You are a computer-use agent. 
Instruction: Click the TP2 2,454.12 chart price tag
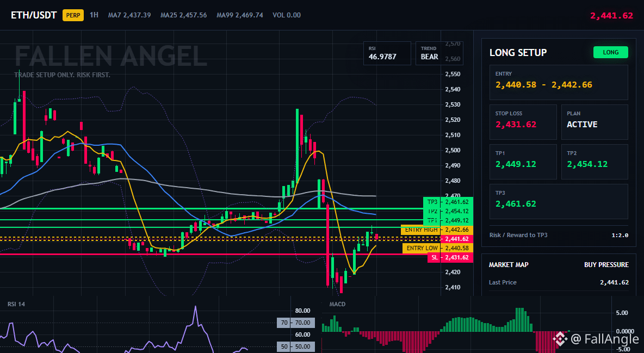(x=448, y=211)
